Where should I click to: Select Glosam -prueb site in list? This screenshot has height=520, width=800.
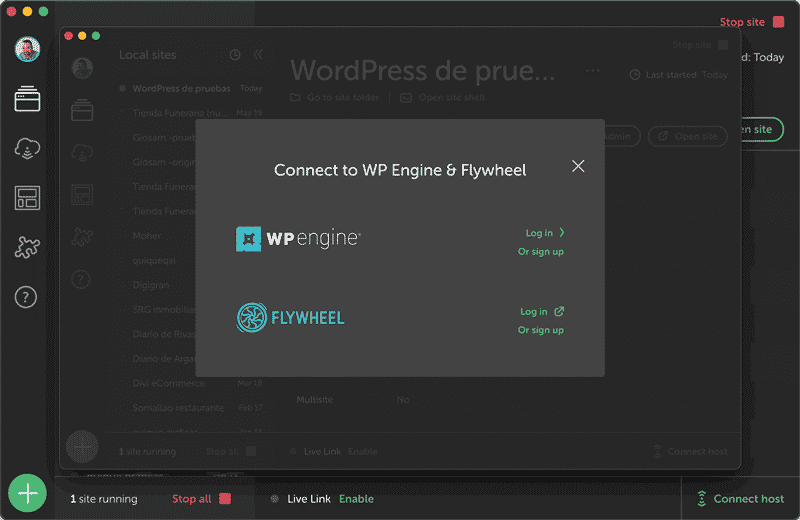[x=164, y=137]
